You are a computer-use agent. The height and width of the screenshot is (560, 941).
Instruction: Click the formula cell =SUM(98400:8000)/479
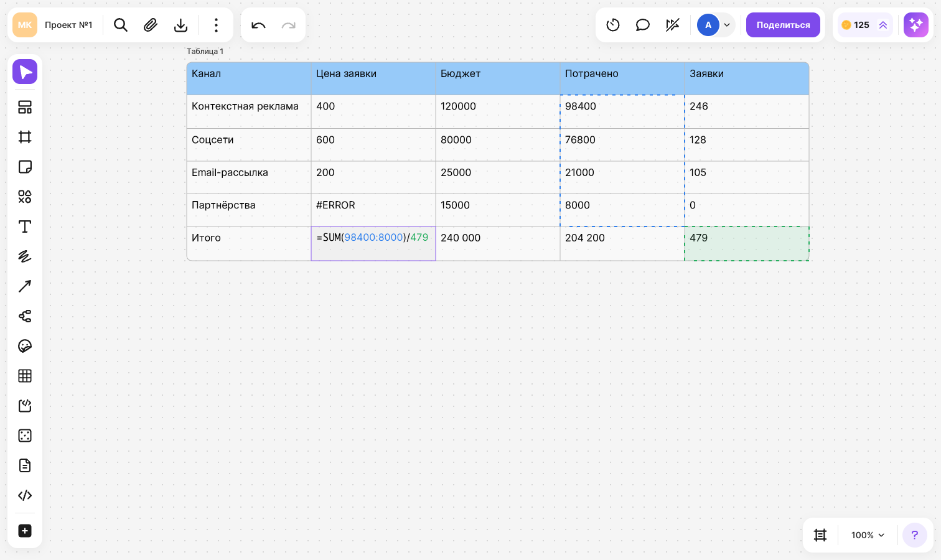point(373,243)
